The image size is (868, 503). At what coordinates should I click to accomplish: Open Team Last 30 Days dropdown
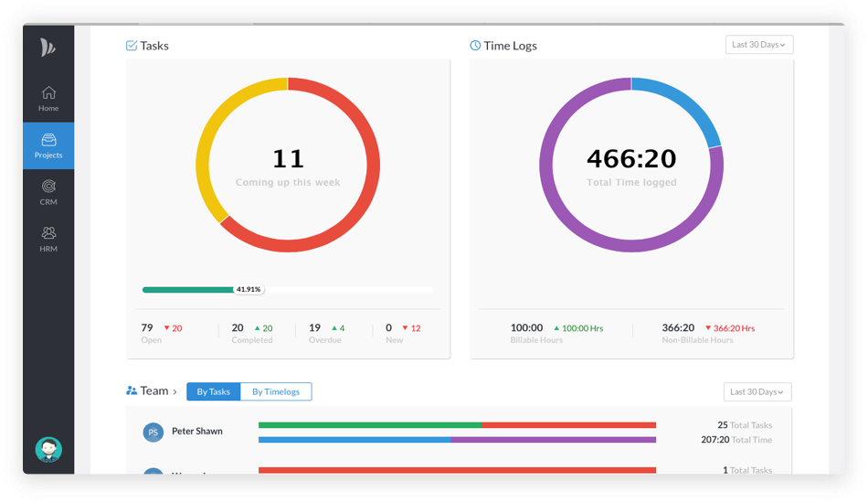(757, 391)
